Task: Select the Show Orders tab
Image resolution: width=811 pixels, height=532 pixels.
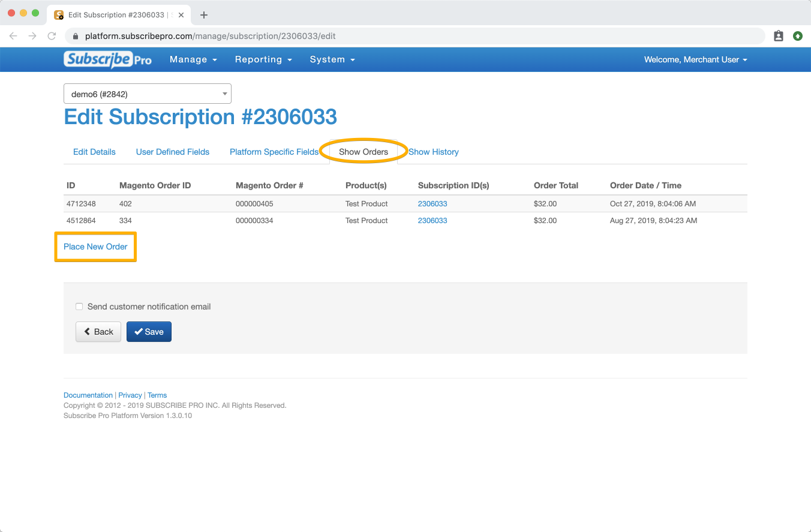Action: 364,152
